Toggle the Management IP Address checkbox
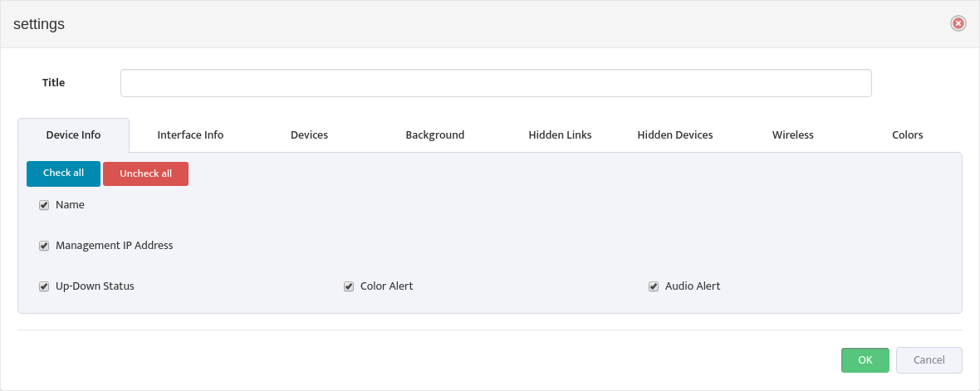980x391 pixels. pyautogui.click(x=44, y=246)
